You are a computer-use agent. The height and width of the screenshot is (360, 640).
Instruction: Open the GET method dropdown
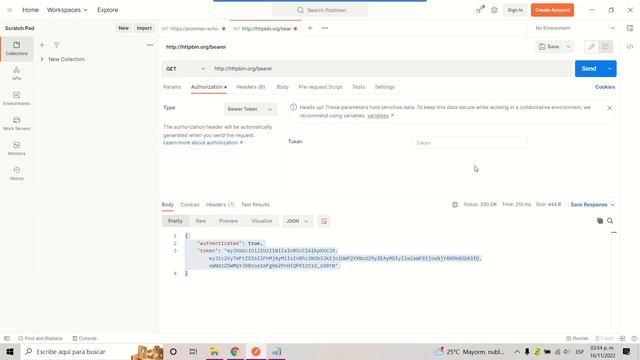186,69
